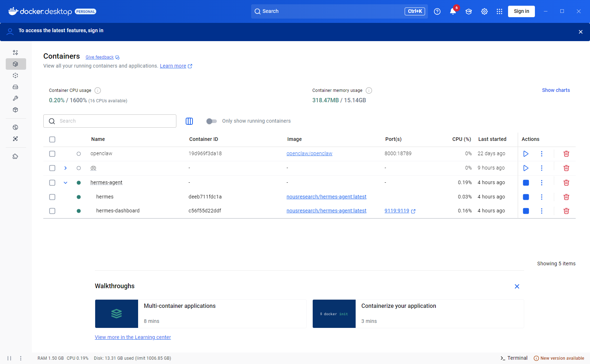Screen dimensions: 590x364
Task: Open the manage columns icon
Action: click(x=189, y=121)
